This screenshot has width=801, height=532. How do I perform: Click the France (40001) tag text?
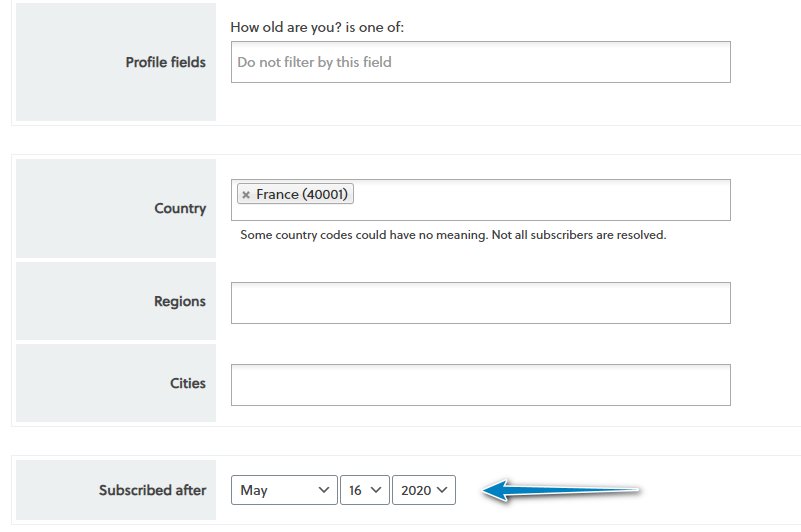pyautogui.click(x=301, y=194)
